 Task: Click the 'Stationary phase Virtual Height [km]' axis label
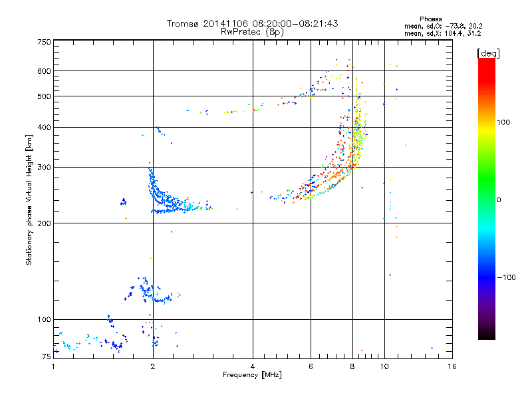point(29,199)
